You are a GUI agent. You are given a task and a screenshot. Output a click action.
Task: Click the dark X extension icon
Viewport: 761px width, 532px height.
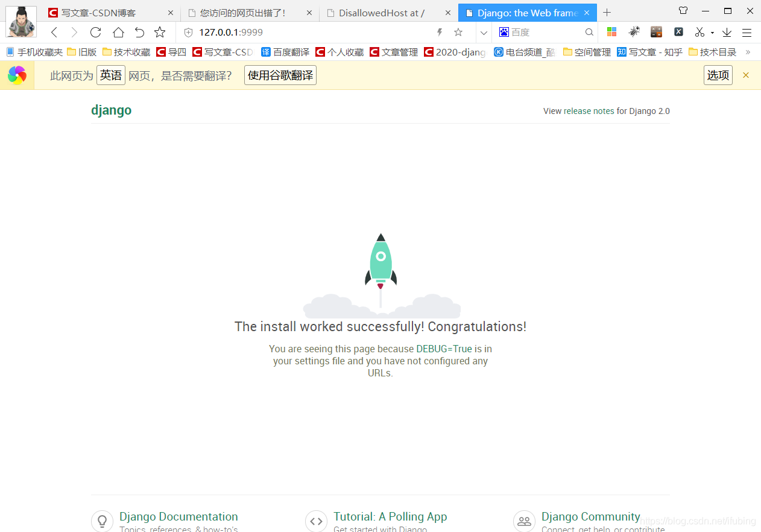click(x=678, y=33)
